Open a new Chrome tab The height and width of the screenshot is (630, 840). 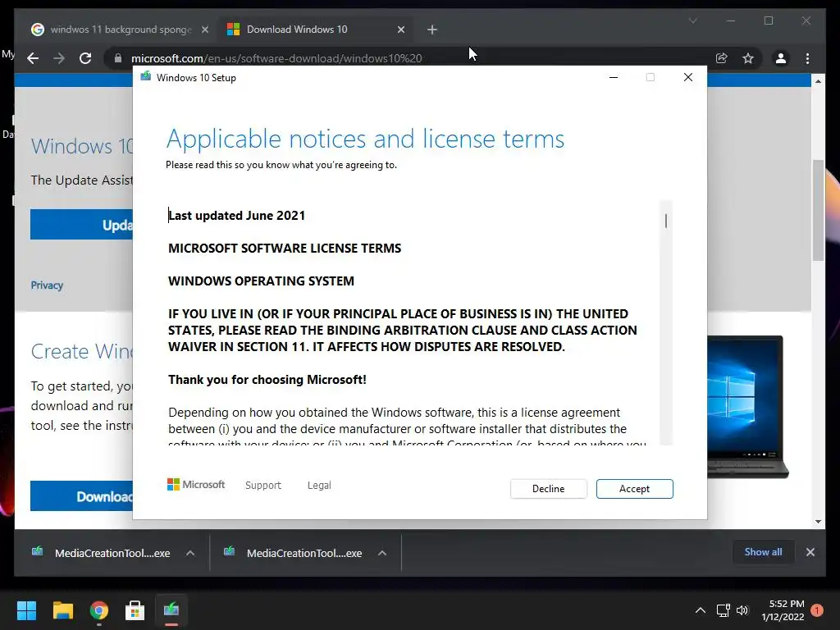[x=432, y=30]
